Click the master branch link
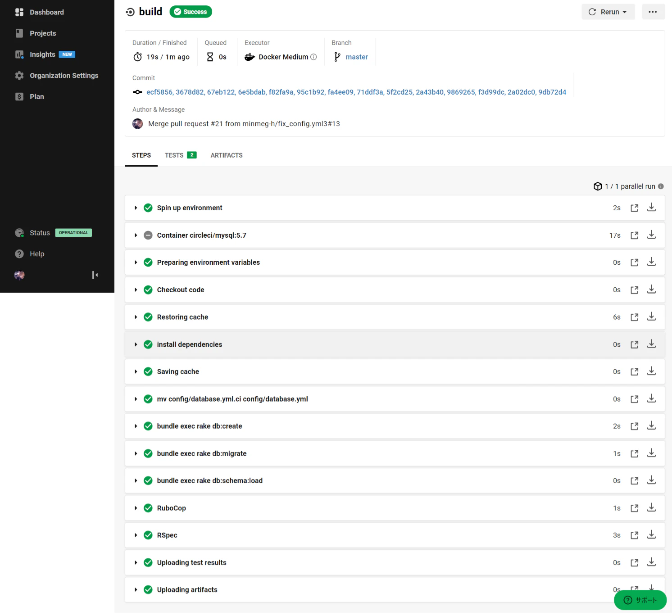The height and width of the screenshot is (616, 672). (357, 57)
